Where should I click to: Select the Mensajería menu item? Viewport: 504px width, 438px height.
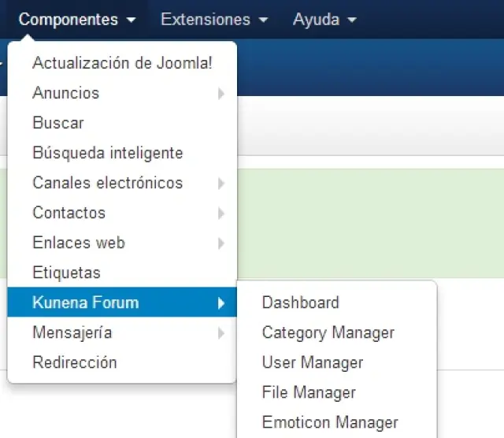click(x=72, y=332)
